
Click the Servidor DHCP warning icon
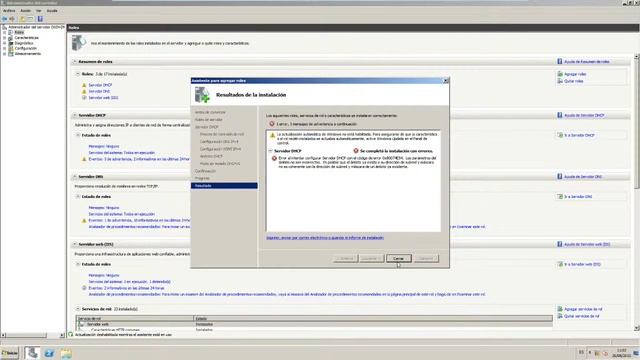click(84, 85)
